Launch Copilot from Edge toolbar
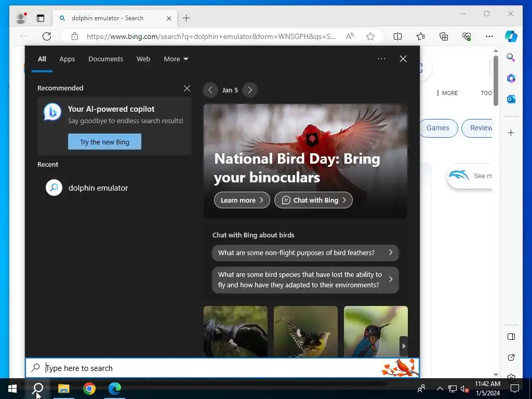Screen dimensions: 532x399 (511, 36)
